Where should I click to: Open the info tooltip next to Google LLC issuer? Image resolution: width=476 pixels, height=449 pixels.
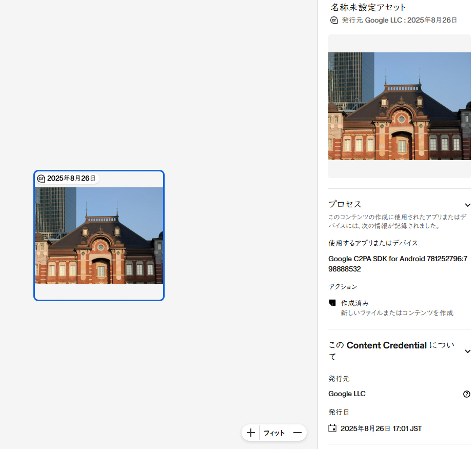coord(466,394)
